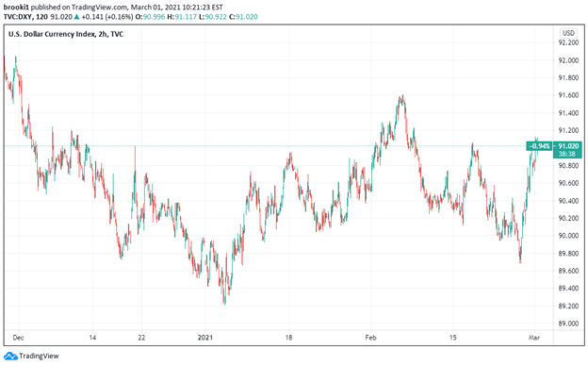588x366 pixels.
Task: Click the 92.000 price axis label
Action: (568, 60)
